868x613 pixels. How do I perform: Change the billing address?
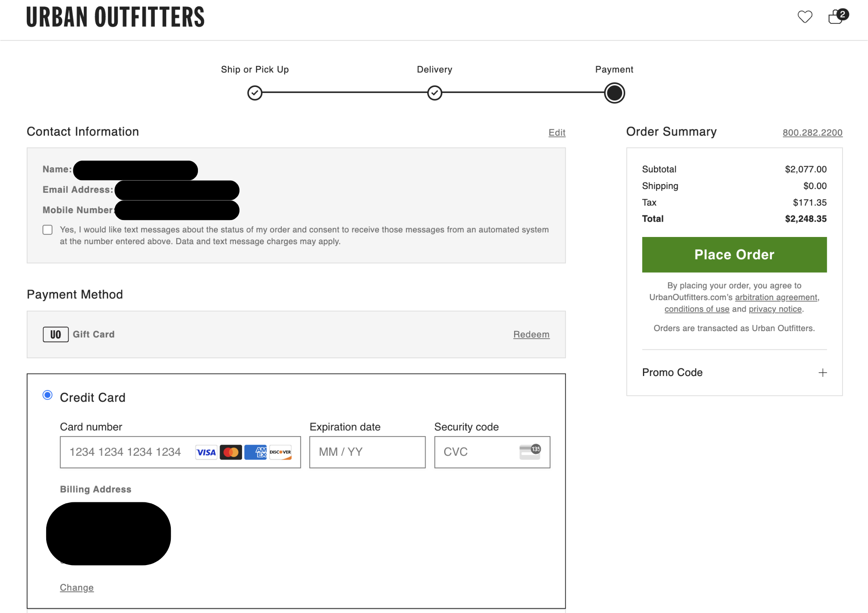tap(77, 588)
